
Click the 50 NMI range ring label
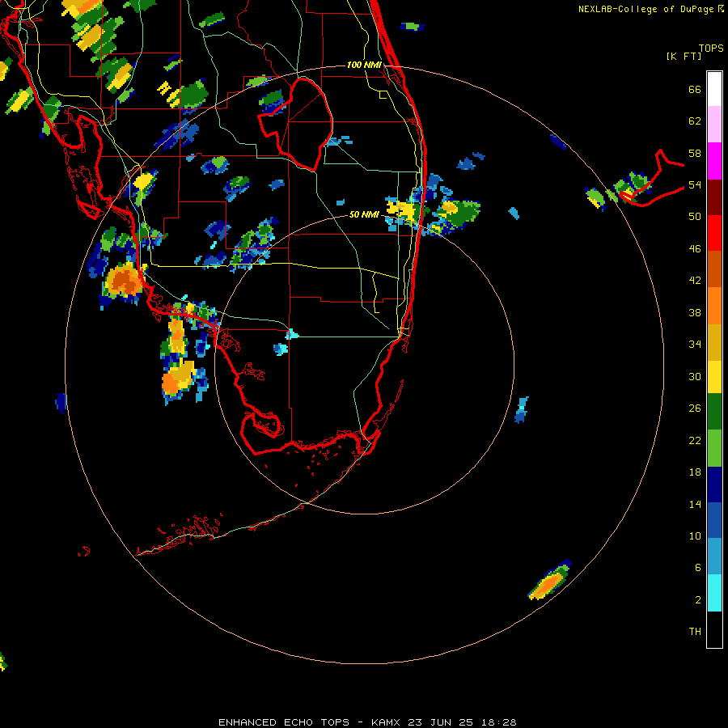364,214
